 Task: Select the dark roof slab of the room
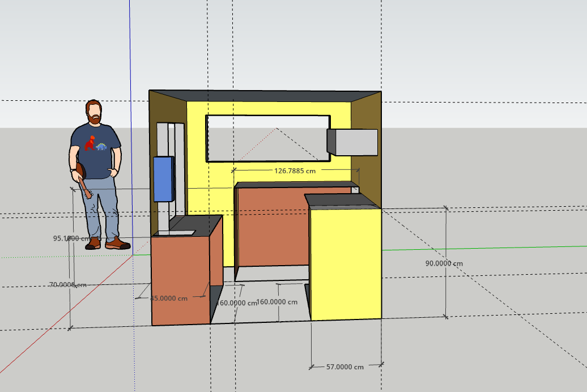pos(265,96)
